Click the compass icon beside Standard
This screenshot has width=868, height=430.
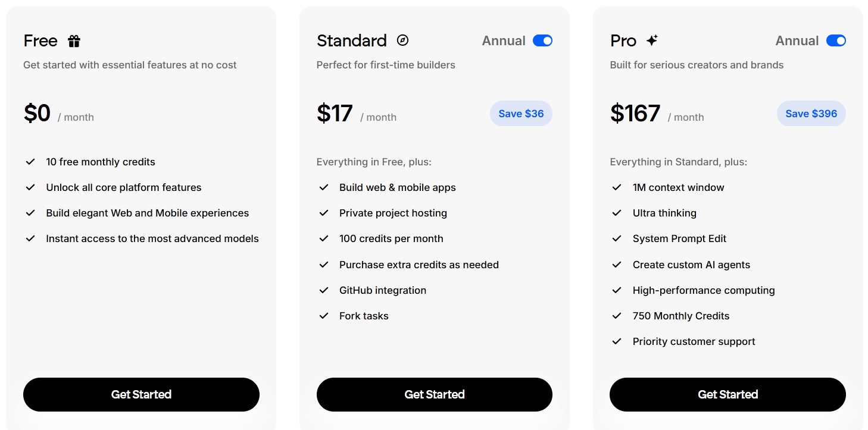coord(403,40)
